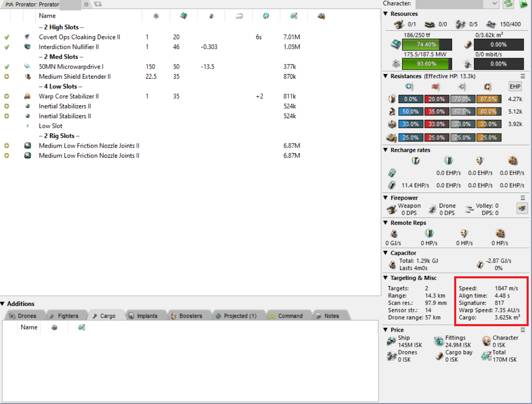
Task: Click the calibration icon next to 150/400
Action: [491, 25]
